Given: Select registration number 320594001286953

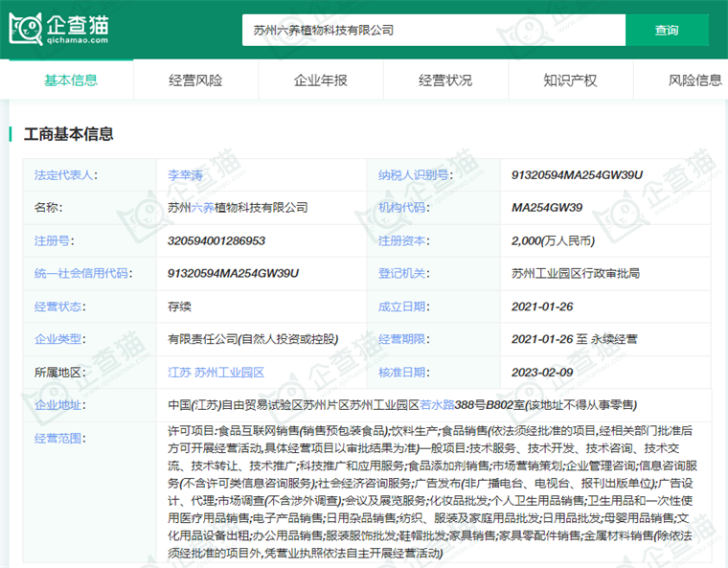Looking at the screenshot, I should click(216, 240).
